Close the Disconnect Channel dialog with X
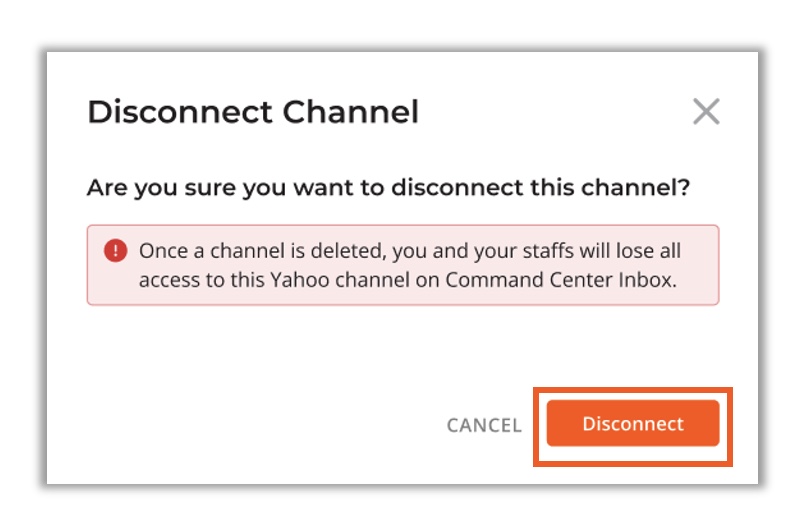 coord(706,111)
